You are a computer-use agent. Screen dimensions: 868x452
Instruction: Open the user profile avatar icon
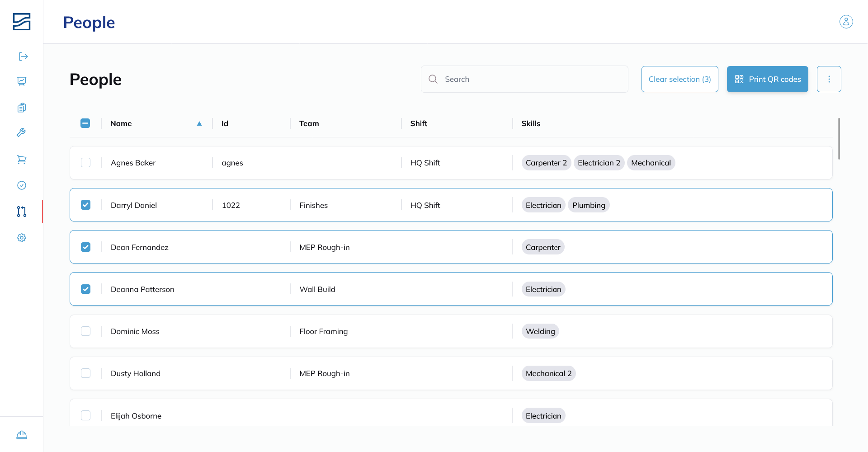pyautogui.click(x=846, y=22)
